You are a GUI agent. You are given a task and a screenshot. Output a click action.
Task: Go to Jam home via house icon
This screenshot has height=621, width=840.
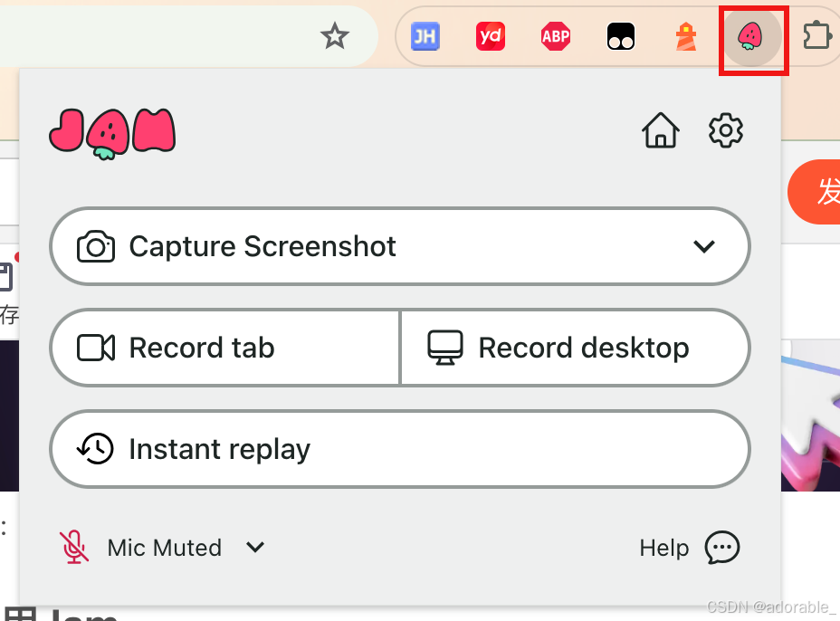[661, 130]
